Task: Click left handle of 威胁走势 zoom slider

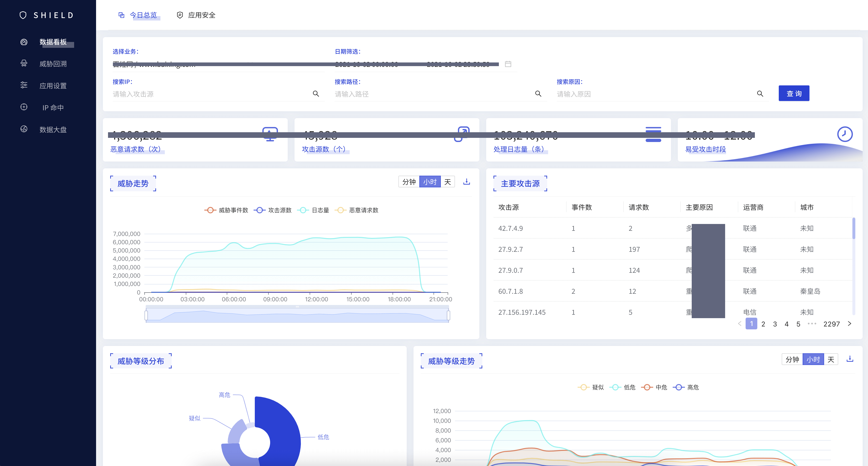Action: (x=146, y=315)
